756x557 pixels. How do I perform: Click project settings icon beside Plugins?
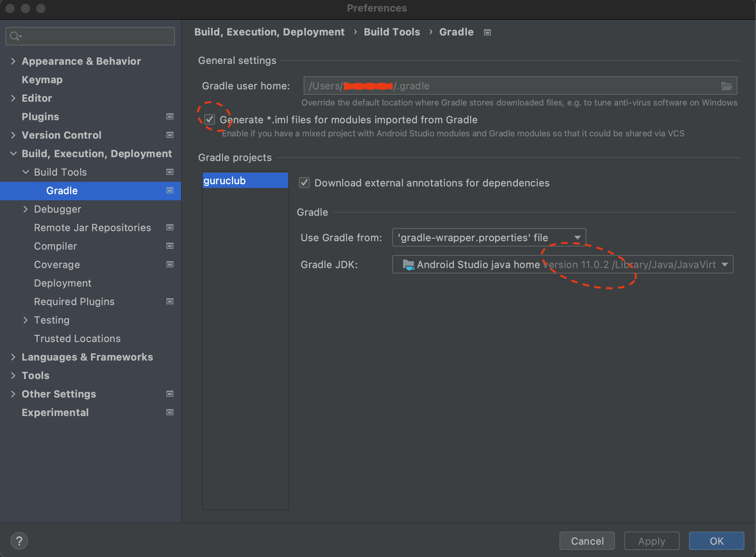[x=170, y=116]
